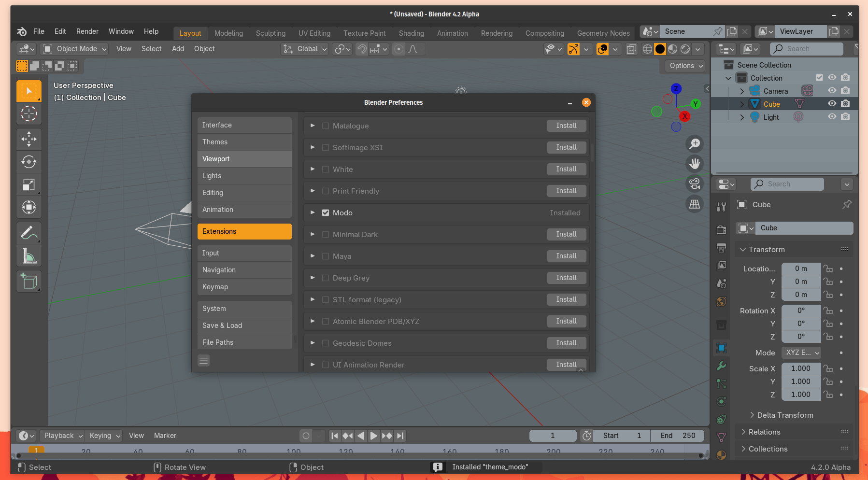Screen dimensions: 868x480
Task: Enable the Maya theme checkbox
Action: pyautogui.click(x=326, y=256)
